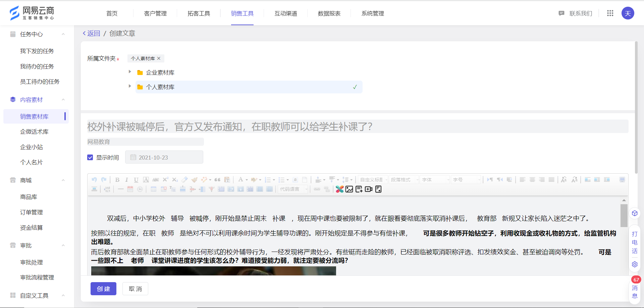Select the format painter brush icon
The image size is (644, 308).
pyautogui.click(x=194, y=180)
